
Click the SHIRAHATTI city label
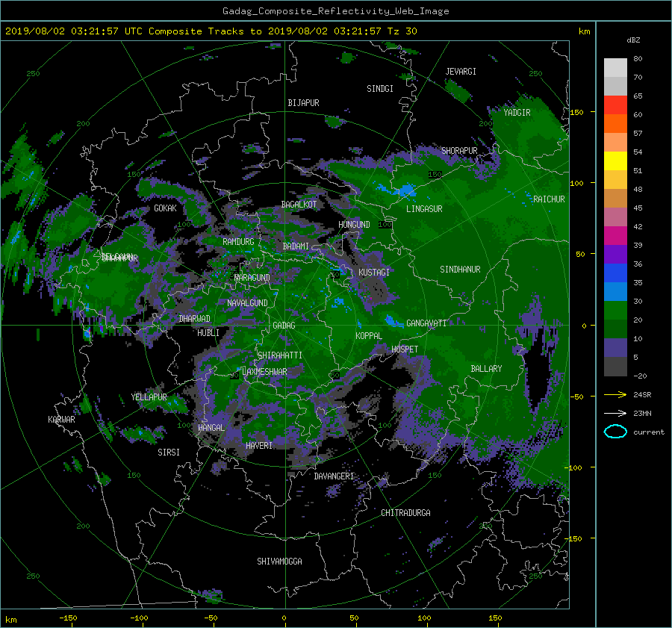280,355
